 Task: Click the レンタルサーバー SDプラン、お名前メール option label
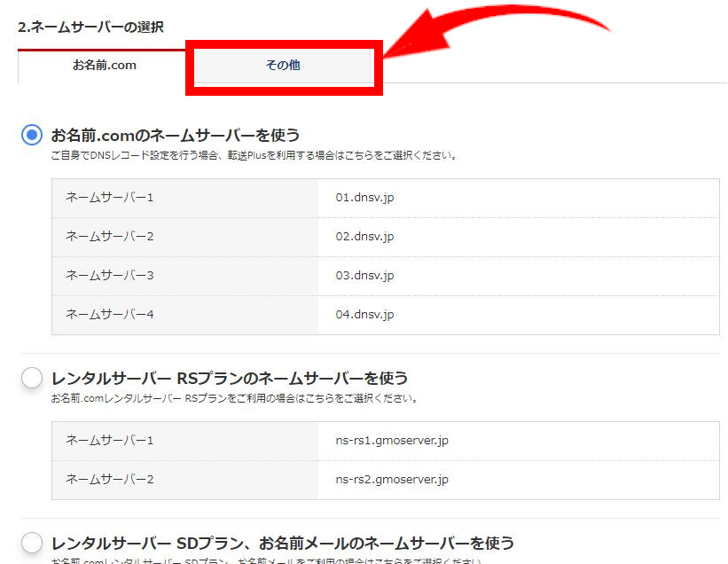[x=282, y=543]
